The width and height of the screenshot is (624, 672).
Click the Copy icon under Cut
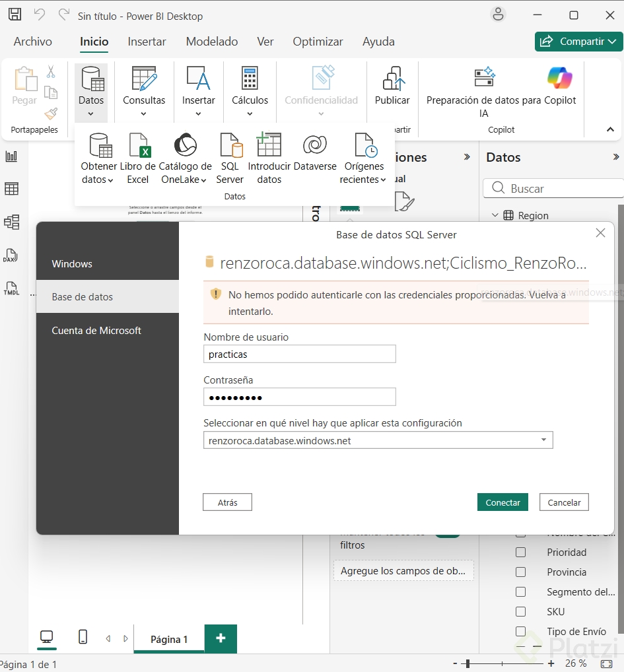[x=51, y=92]
